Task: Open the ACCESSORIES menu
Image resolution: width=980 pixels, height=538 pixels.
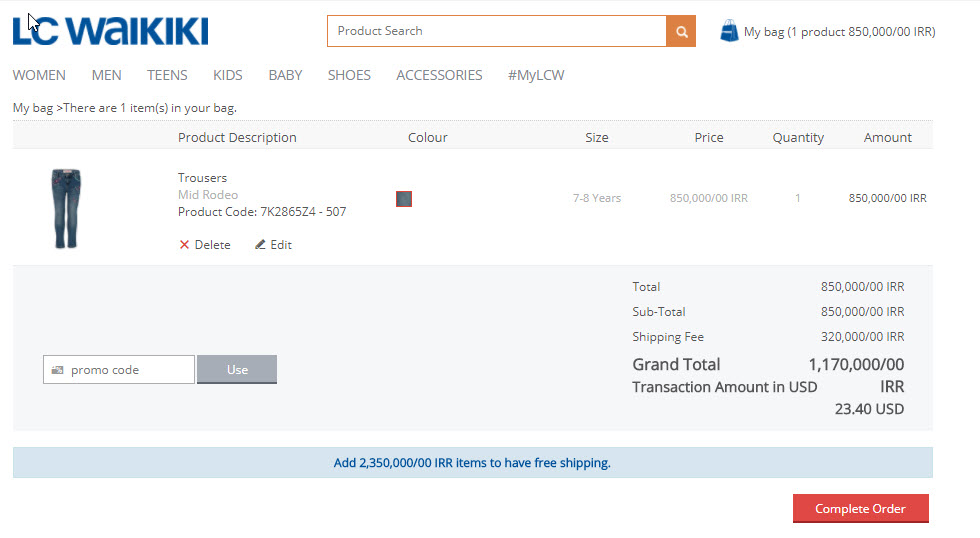Action: (439, 76)
